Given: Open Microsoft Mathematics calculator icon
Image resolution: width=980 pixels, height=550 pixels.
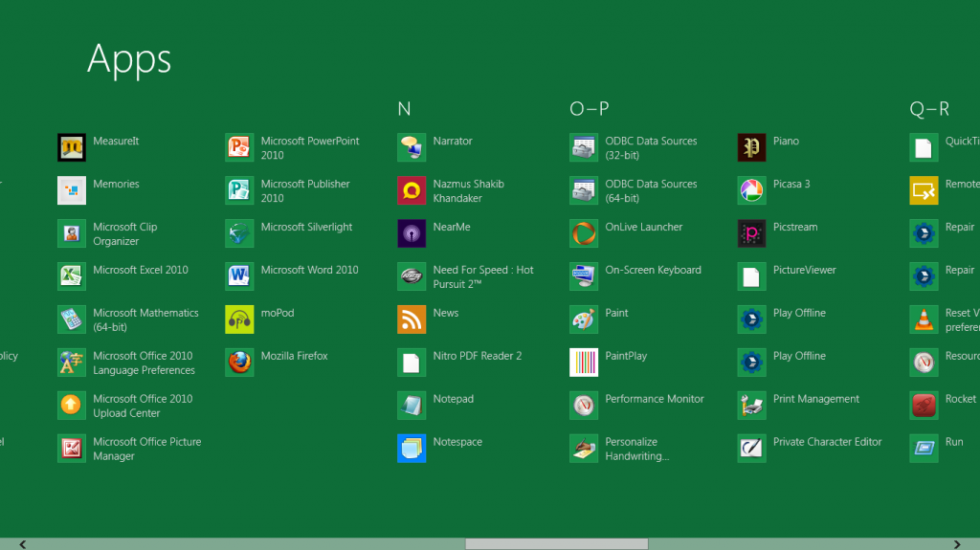Looking at the screenshot, I should (71, 319).
